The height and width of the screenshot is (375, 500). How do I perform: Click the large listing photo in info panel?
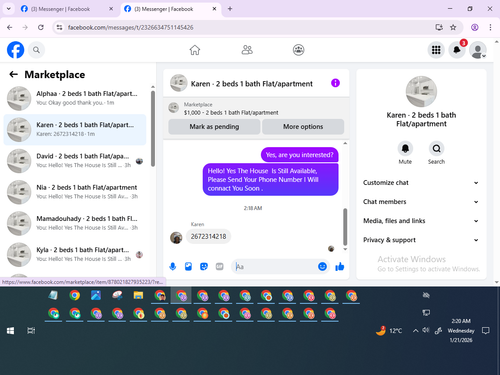tap(421, 92)
